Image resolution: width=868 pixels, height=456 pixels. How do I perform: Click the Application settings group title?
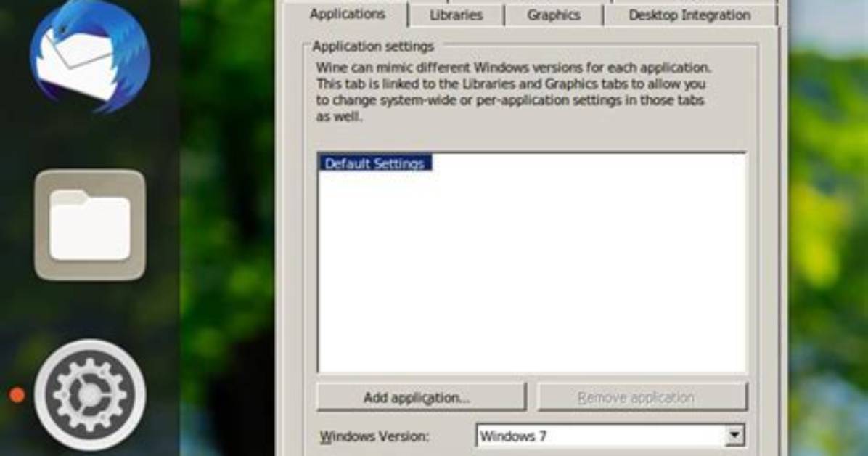[x=373, y=46]
